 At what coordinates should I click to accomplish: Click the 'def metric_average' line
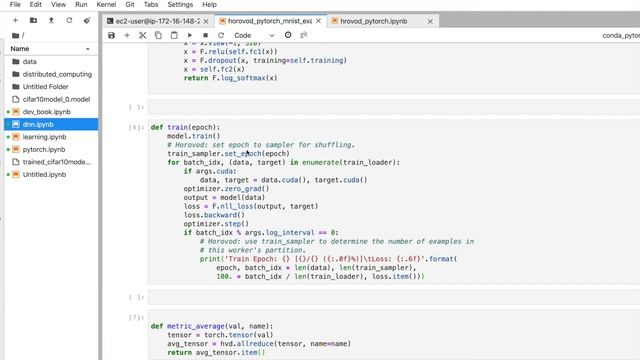coord(212,326)
